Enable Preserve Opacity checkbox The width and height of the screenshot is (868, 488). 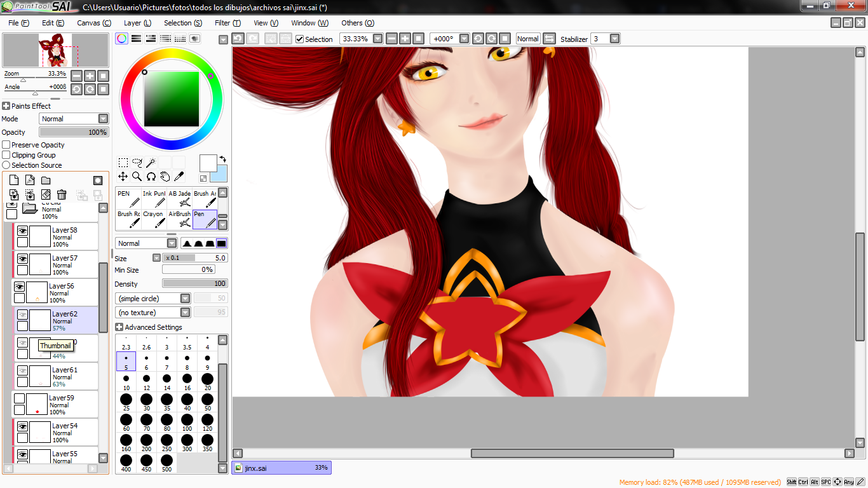(x=6, y=145)
